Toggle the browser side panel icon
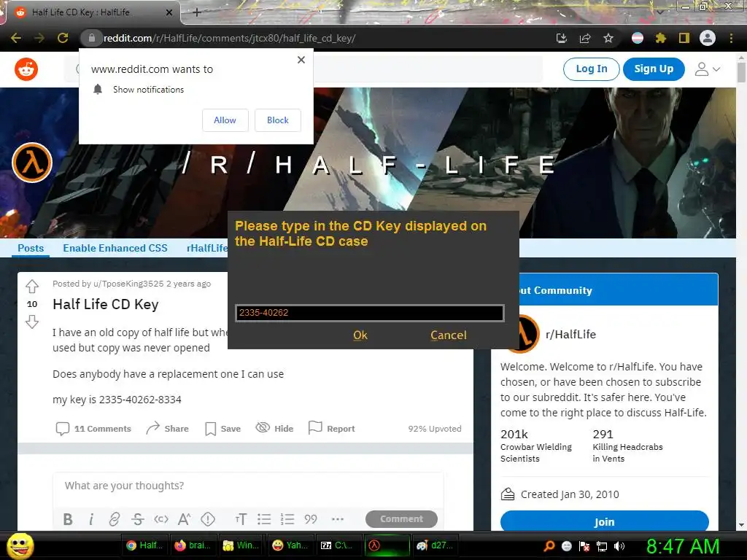The image size is (747, 560). [684, 38]
